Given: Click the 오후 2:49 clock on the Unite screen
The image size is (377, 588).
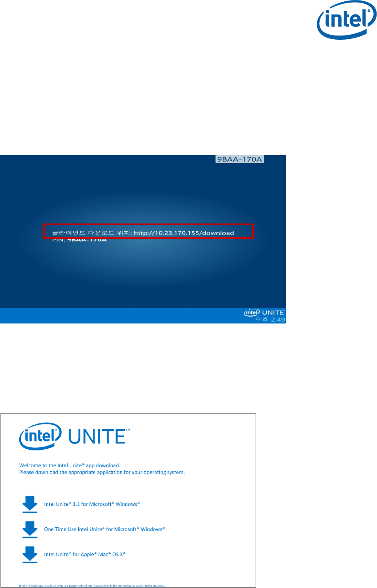Looking at the screenshot, I should click(270, 319).
